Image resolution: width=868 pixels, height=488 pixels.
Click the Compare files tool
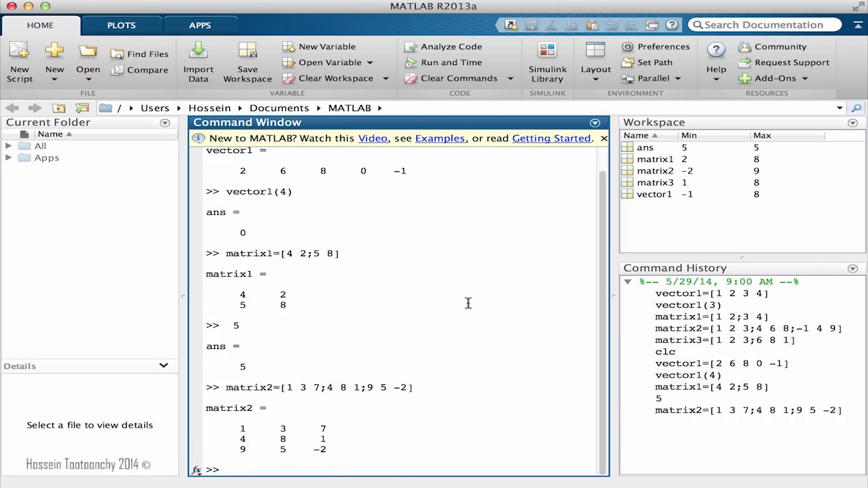140,70
